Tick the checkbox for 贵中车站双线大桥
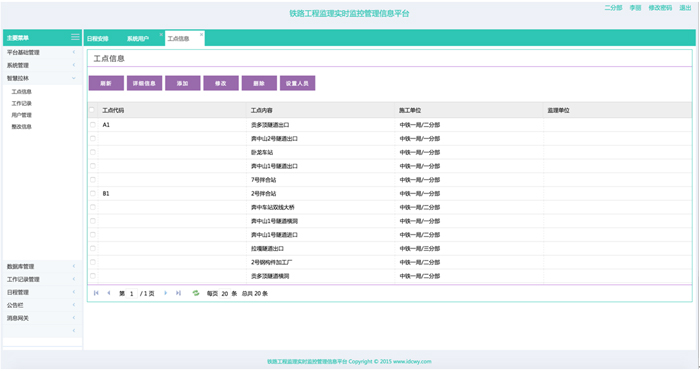 click(93, 207)
